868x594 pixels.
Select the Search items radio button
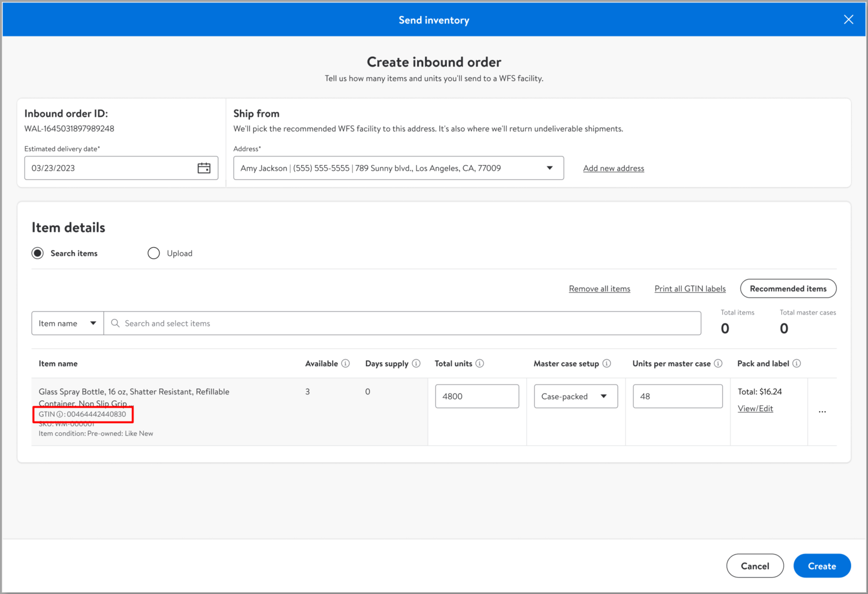pyautogui.click(x=38, y=253)
